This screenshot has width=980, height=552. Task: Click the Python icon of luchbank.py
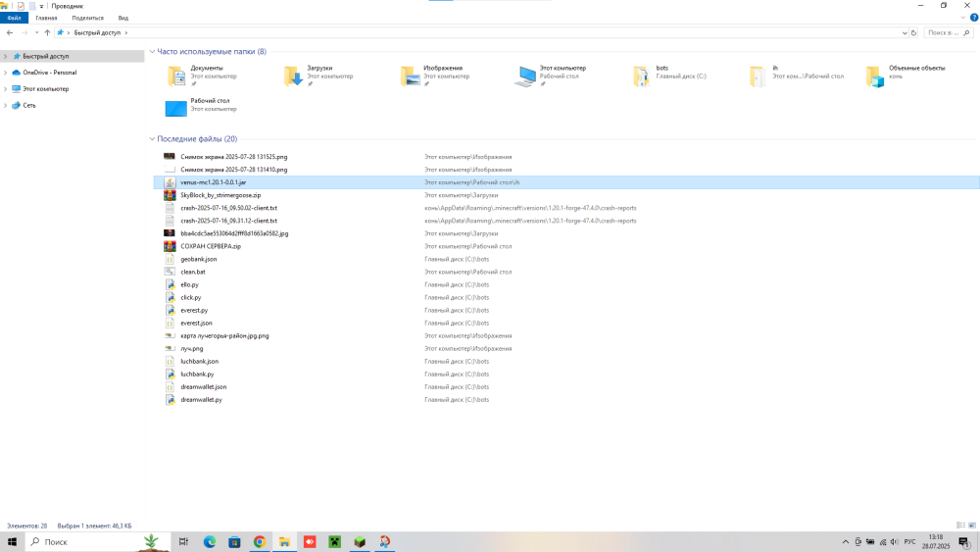(x=170, y=374)
